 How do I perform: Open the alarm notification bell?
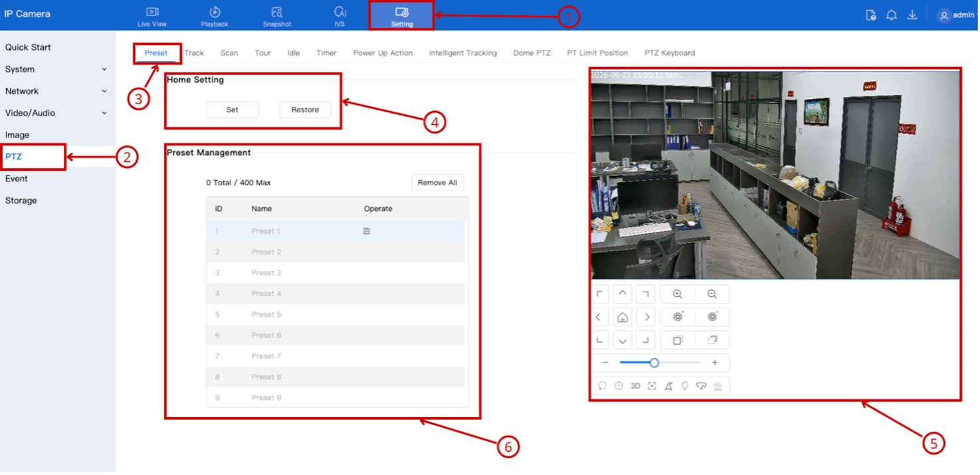pos(892,15)
